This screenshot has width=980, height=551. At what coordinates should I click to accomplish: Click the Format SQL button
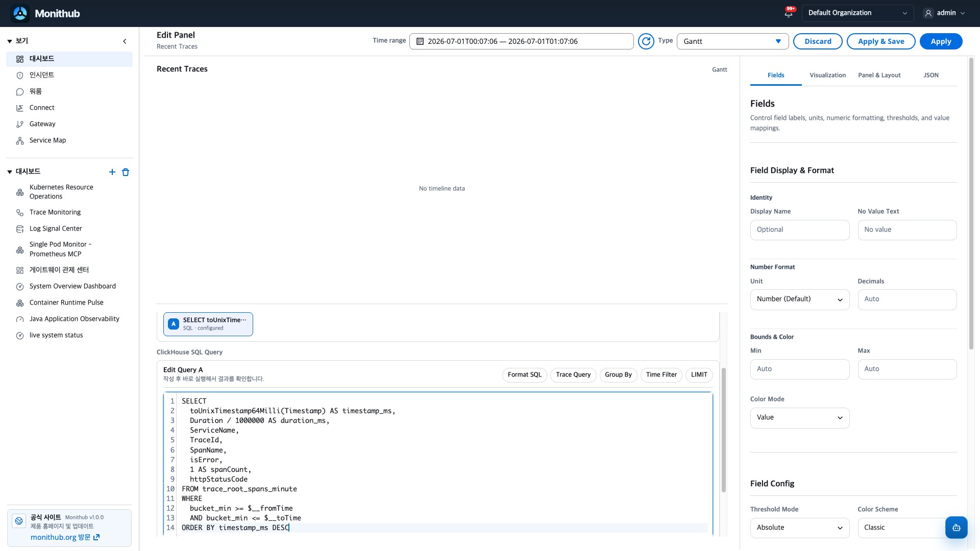tap(524, 375)
